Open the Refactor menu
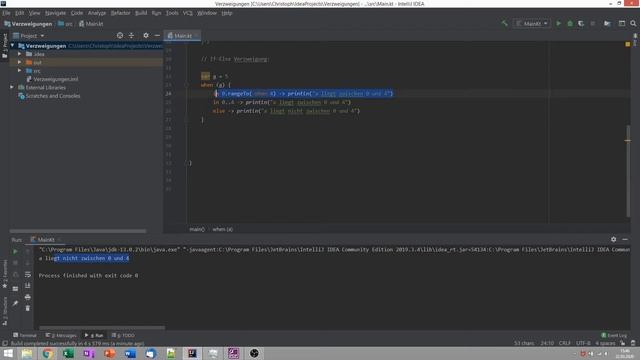640x360 pixels. (x=120, y=13)
